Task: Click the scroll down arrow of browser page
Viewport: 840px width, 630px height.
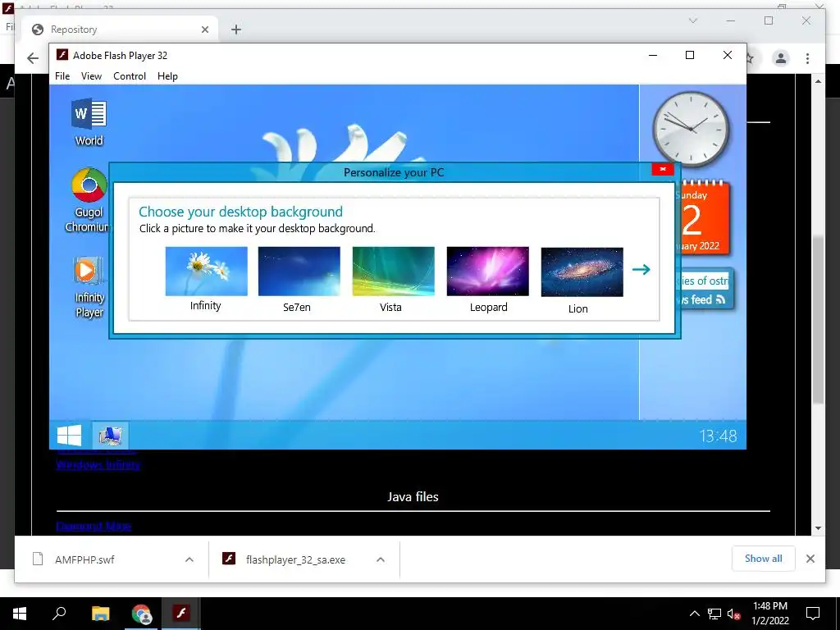Action: pyautogui.click(x=818, y=528)
